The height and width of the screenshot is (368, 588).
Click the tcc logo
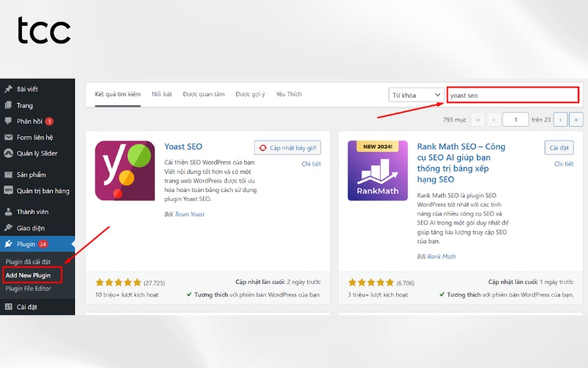pos(44,30)
